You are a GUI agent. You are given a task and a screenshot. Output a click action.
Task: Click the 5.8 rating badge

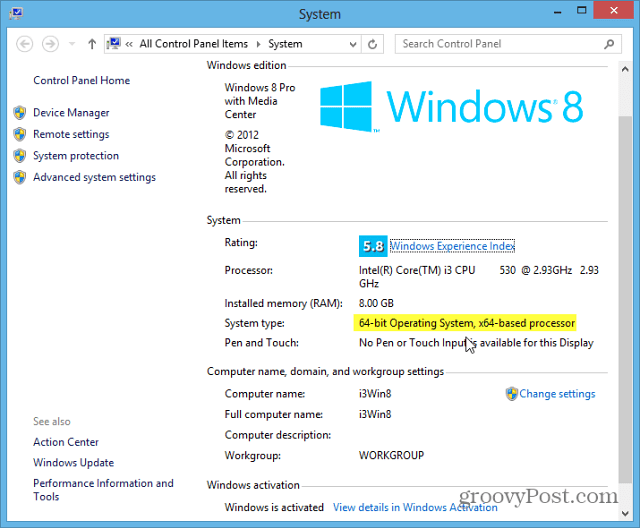373,246
